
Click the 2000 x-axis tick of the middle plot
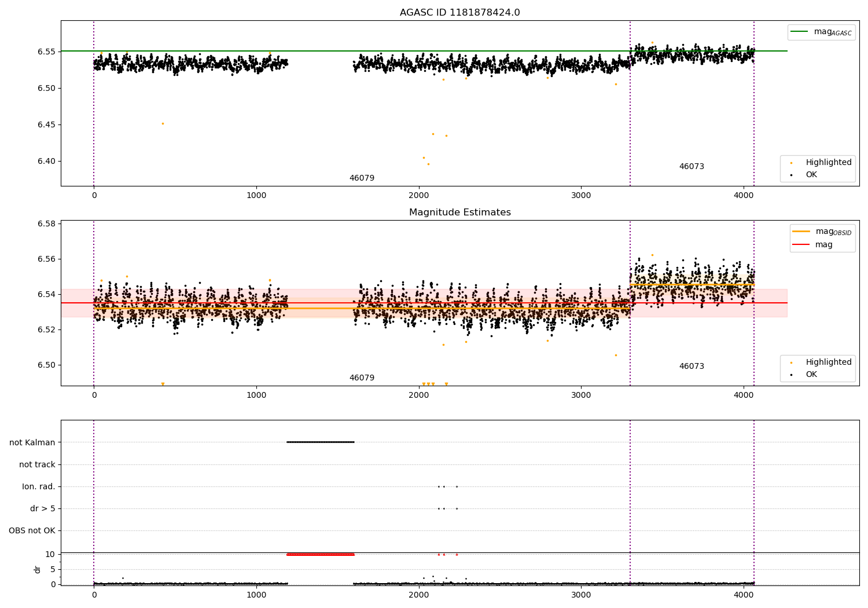(x=419, y=395)
